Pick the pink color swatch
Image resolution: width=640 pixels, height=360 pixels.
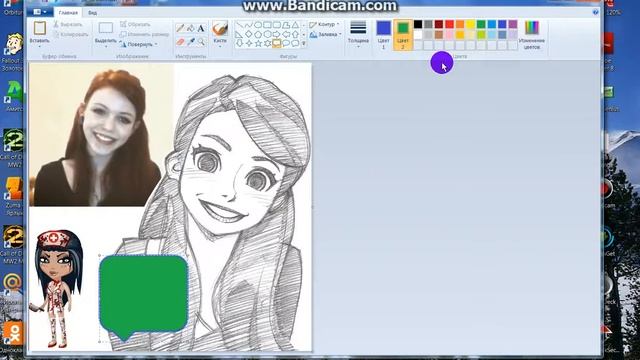[449, 35]
